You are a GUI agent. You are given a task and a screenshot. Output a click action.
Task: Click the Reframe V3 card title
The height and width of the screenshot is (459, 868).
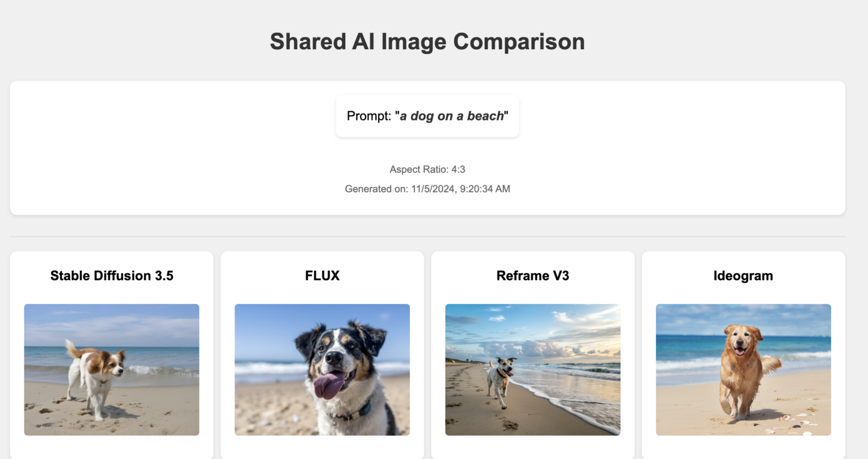point(532,276)
